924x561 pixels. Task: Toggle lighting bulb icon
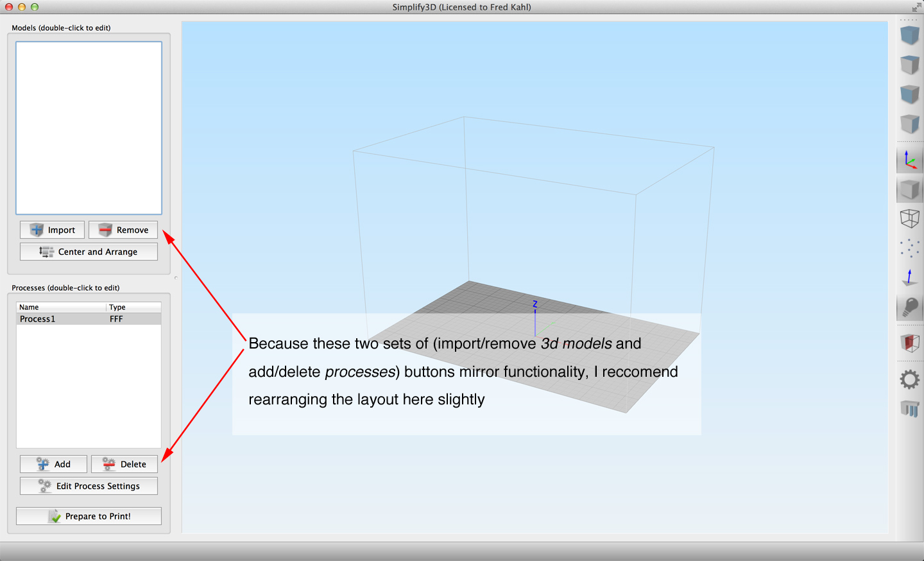[909, 307]
